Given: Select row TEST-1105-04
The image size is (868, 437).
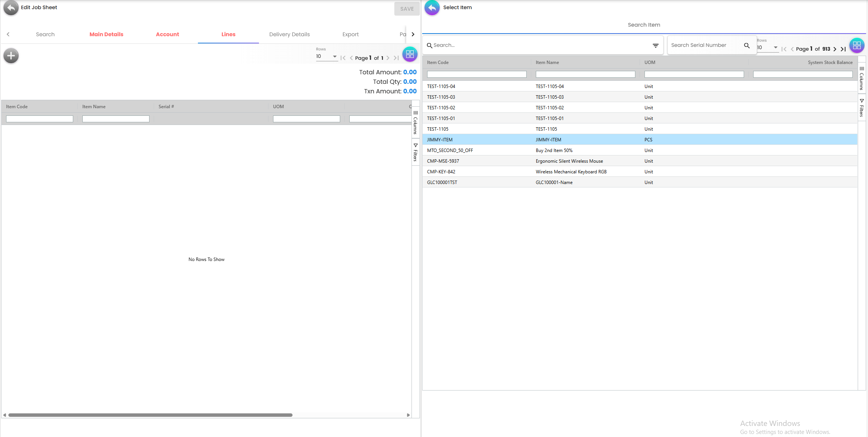Looking at the screenshot, I should (x=640, y=86).
